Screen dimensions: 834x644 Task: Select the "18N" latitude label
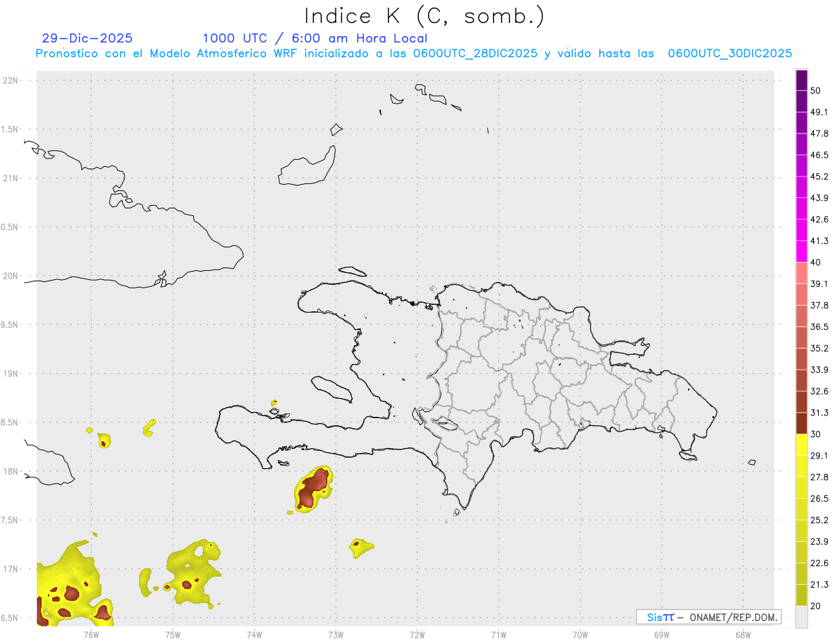click(x=12, y=471)
